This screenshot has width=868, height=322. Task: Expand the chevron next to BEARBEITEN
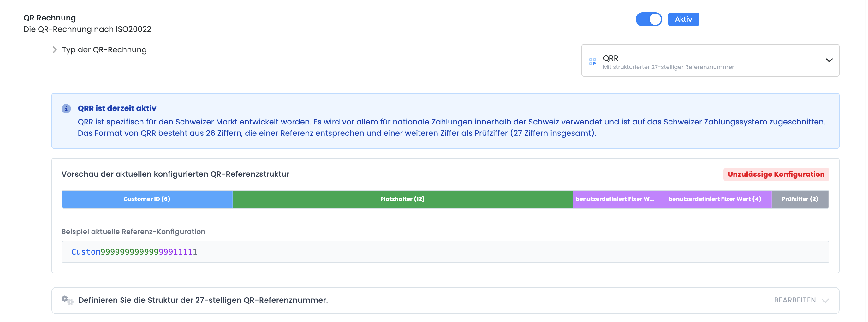click(825, 301)
